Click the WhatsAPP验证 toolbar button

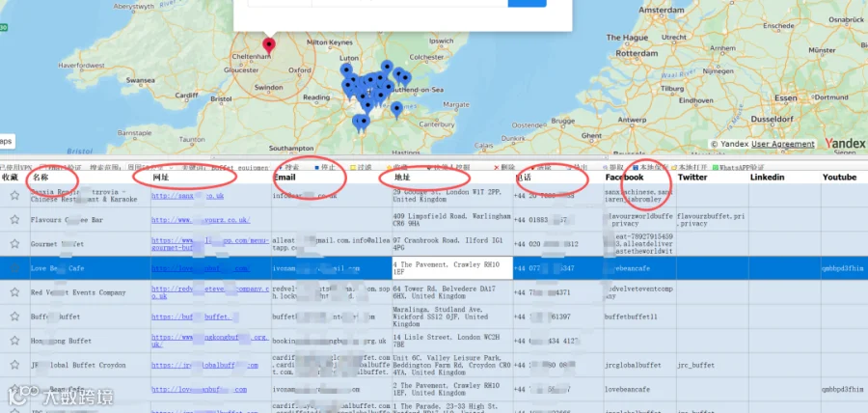738,167
